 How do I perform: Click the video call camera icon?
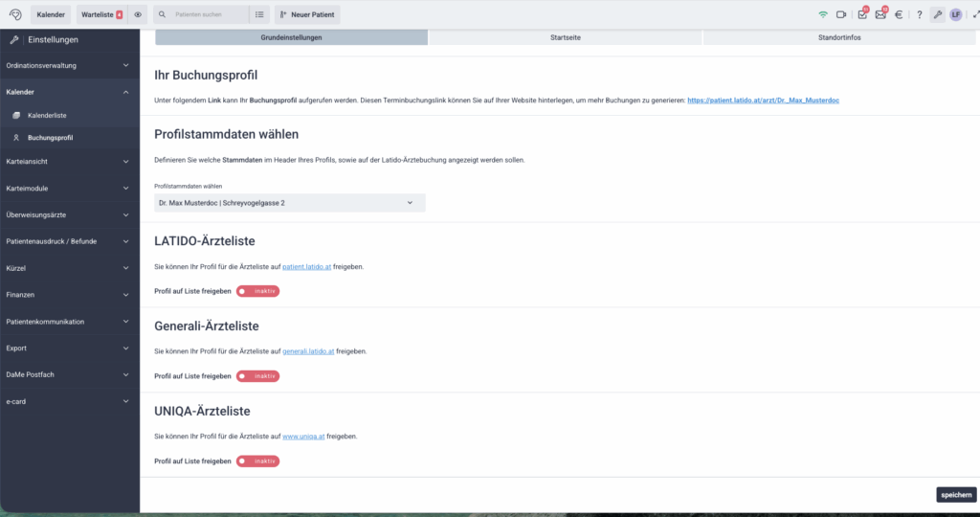841,14
